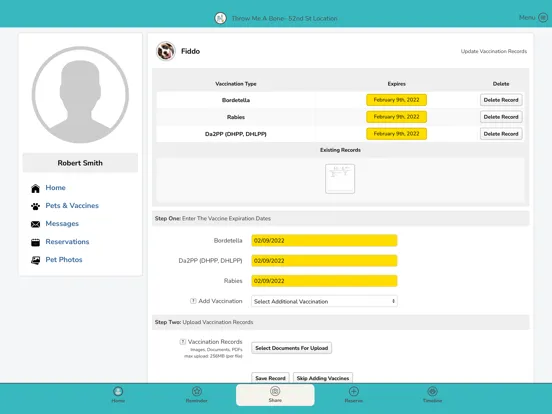Viewport: 552px width, 414px height.
Task: Delete the Rabies vaccination record
Action: pyautogui.click(x=501, y=117)
